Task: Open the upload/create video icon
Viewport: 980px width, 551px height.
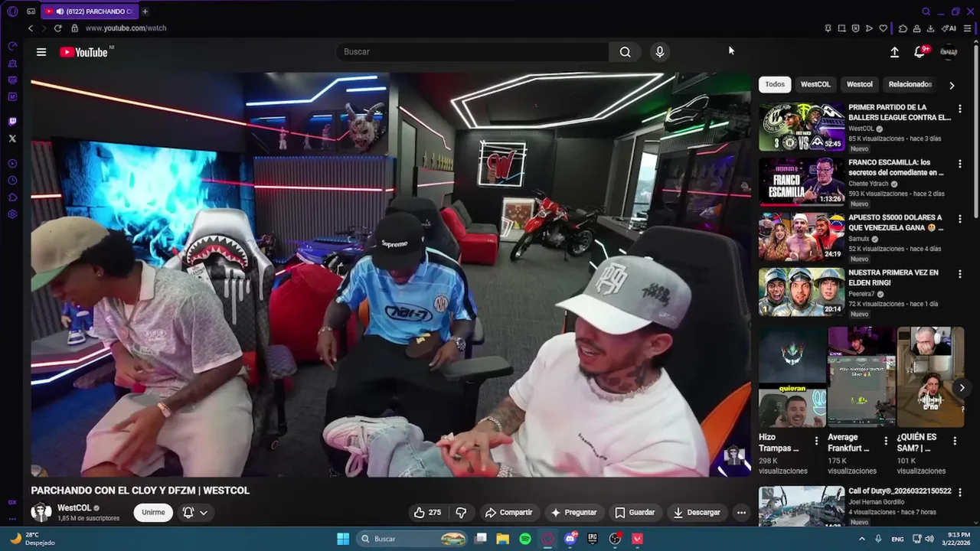Action: (894, 52)
